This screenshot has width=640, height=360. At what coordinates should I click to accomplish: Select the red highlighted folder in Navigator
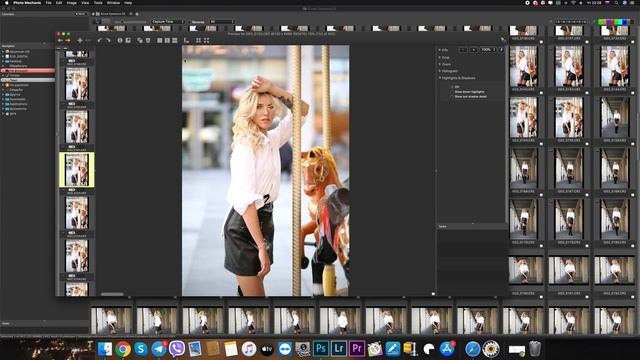[x=28, y=71]
